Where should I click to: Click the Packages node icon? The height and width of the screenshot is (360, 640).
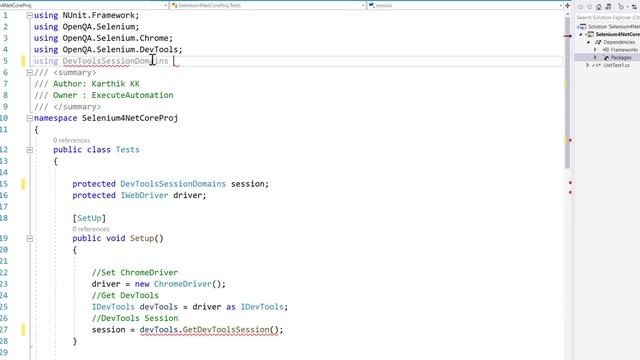[x=606, y=58]
